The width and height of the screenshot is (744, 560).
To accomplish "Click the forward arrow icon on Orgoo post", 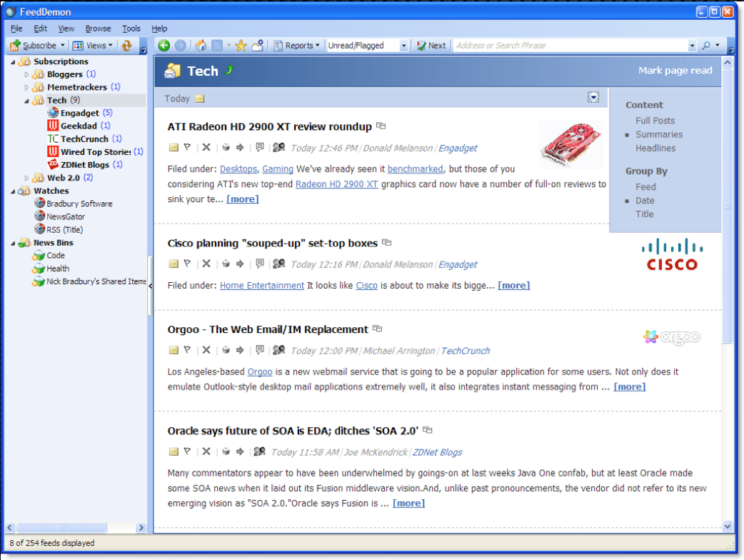I will point(240,350).
